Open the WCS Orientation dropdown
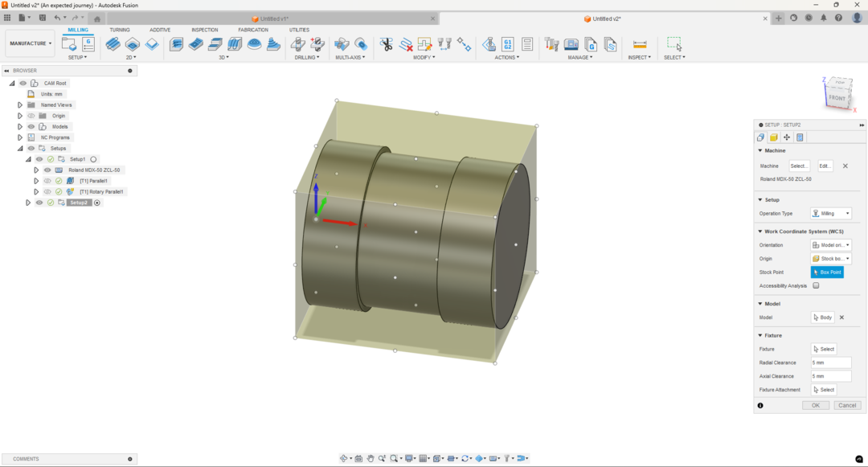 831,245
